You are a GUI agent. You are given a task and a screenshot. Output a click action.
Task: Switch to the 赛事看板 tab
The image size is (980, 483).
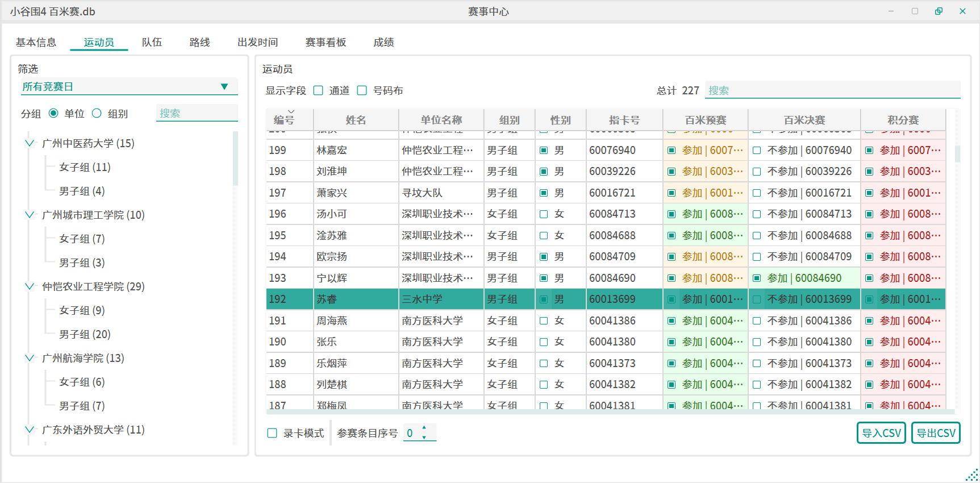tap(326, 42)
